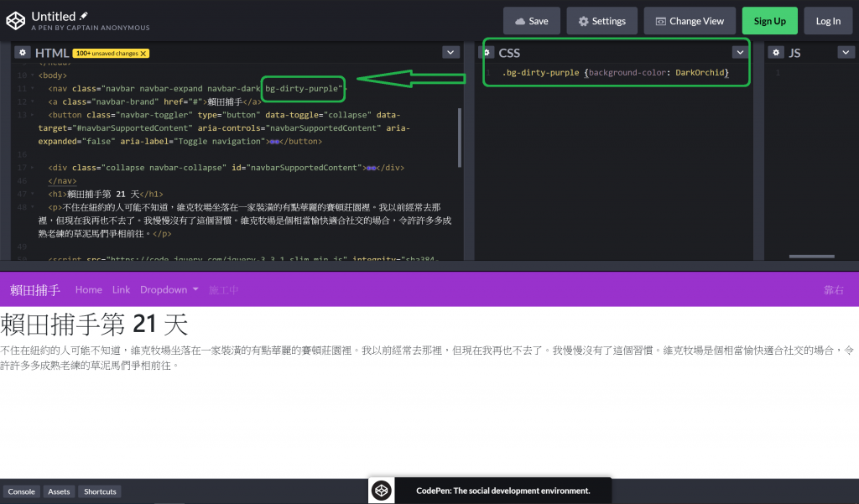
Task: Click heading 賴田捕手第 21 天 in preview
Action: coord(94,325)
